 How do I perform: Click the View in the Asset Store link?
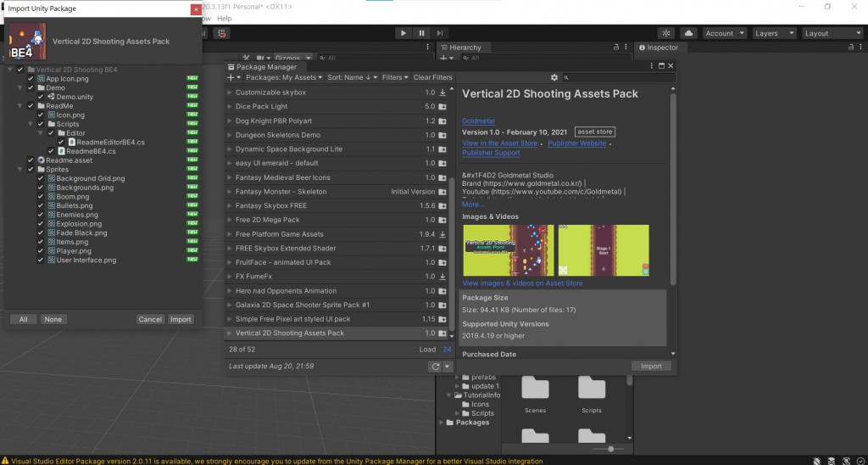click(x=500, y=143)
